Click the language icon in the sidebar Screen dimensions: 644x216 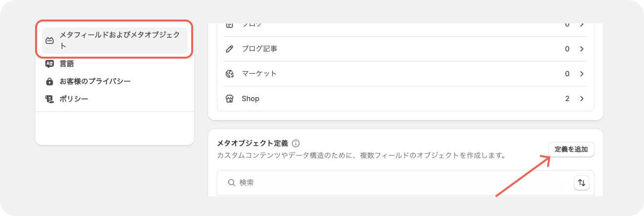(x=49, y=64)
